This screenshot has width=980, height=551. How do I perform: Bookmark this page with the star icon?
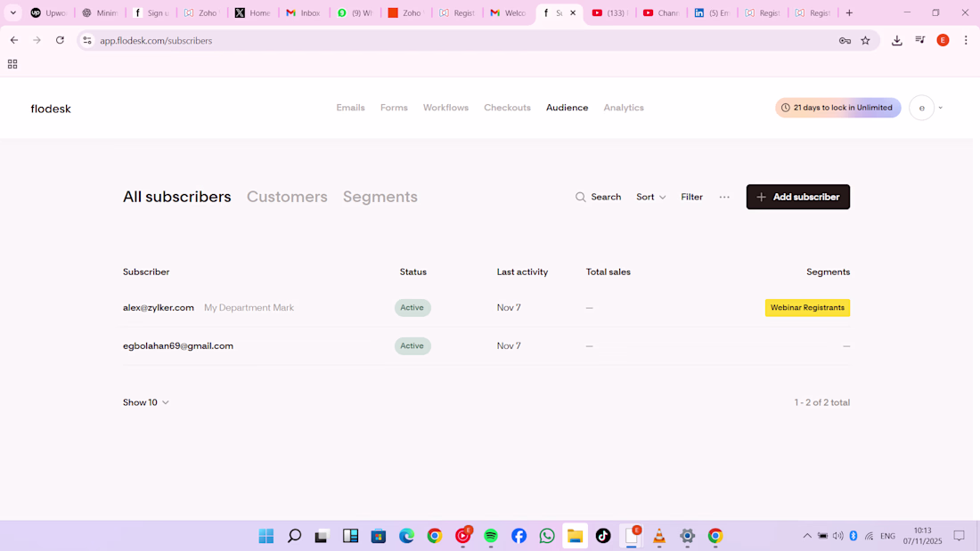tap(866, 41)
